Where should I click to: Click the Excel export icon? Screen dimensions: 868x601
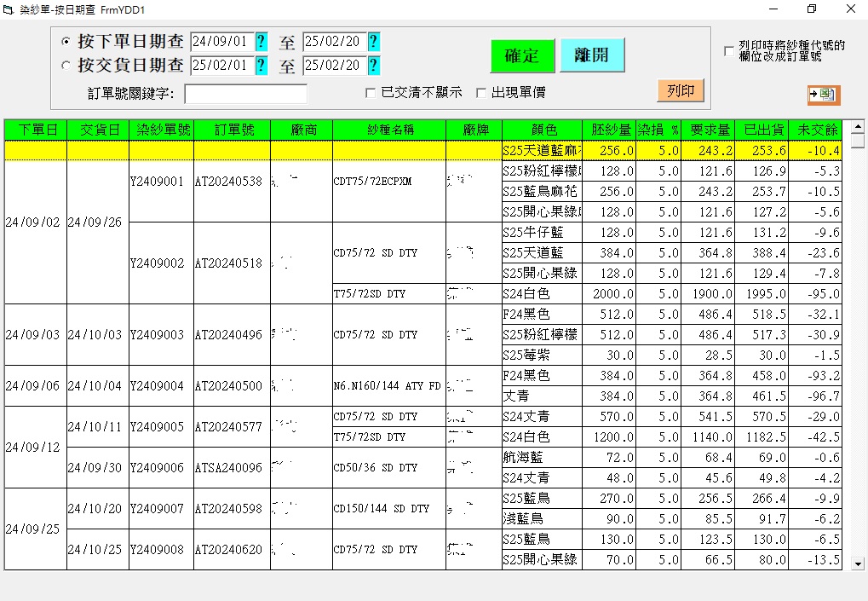click(x=824, y=95)
